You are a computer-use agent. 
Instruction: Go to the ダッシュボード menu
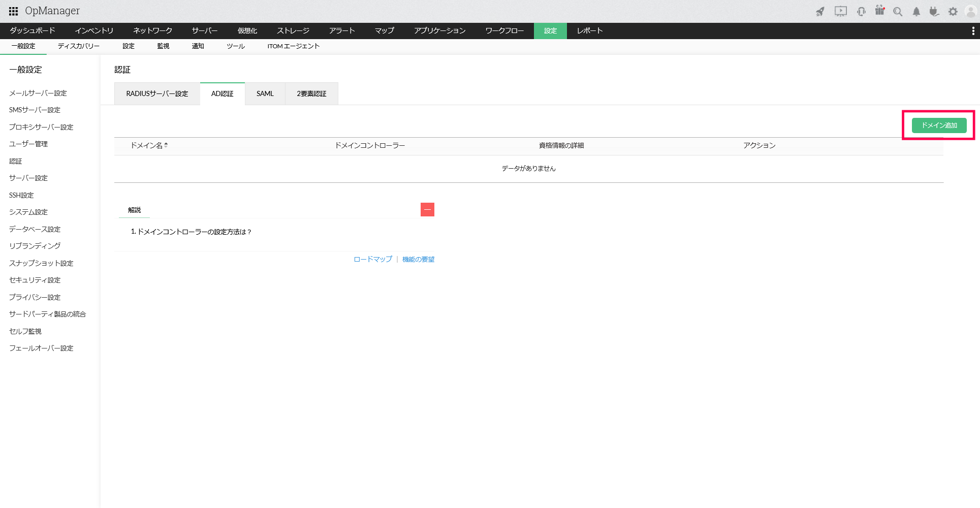[x=33, y=31]
